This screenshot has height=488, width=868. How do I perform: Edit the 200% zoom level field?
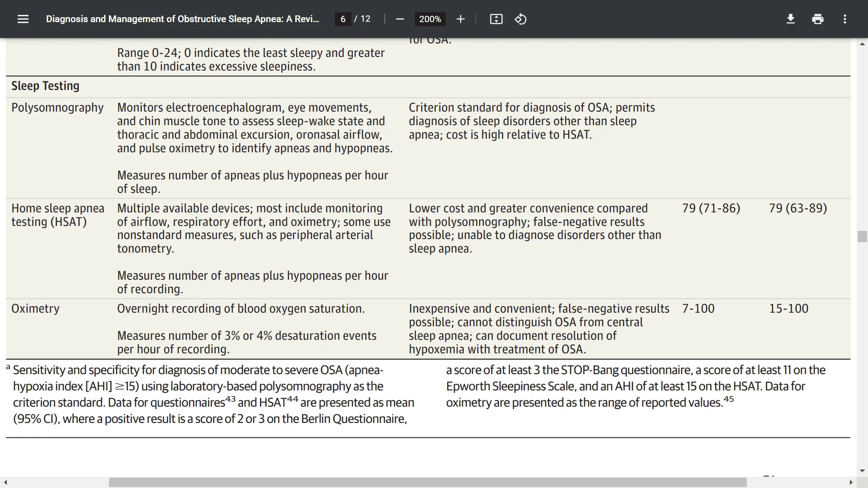click(430, 19)
